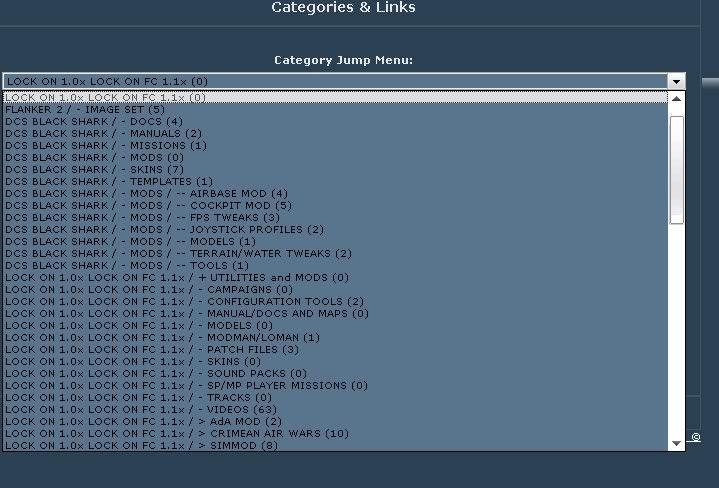Click the dropdown list scroll up arrow

coord(676,98)
